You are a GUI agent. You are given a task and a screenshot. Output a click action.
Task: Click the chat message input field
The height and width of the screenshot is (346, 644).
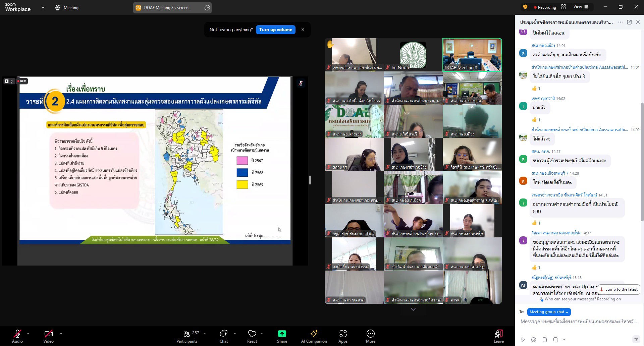(x=578, y=322)
